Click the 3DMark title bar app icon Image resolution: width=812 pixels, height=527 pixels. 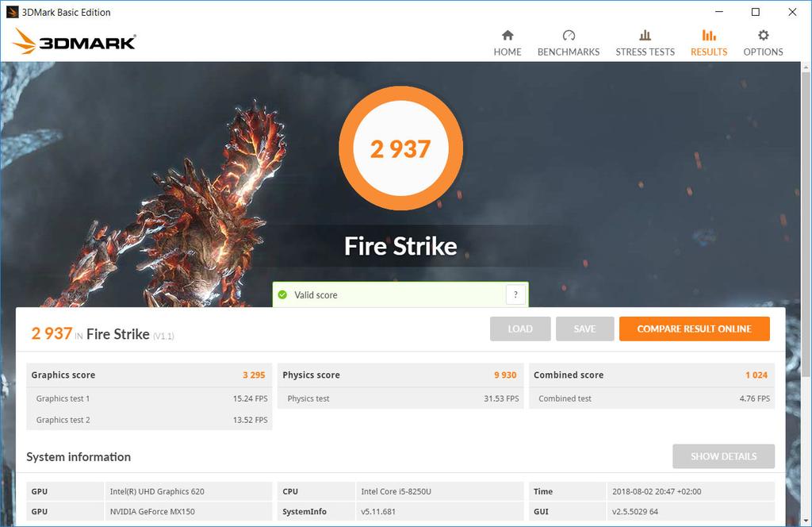pos(12,12)
